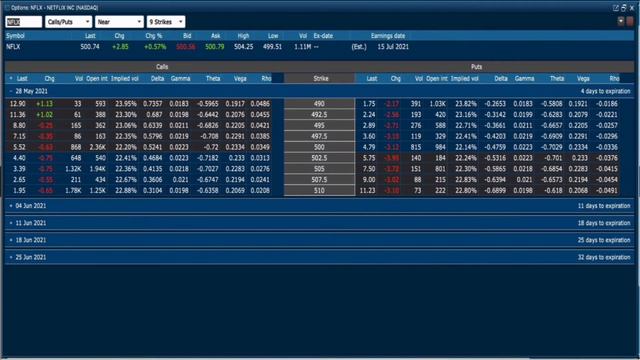
Task: Click call last price 5.52
Action: pyautogui.click(x=19, y=147)
